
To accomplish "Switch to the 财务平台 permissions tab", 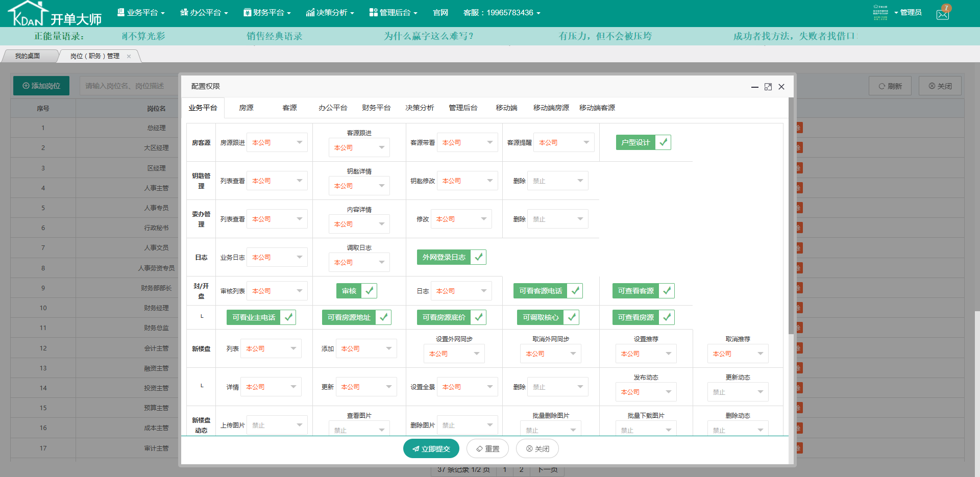I will [376, 108].
